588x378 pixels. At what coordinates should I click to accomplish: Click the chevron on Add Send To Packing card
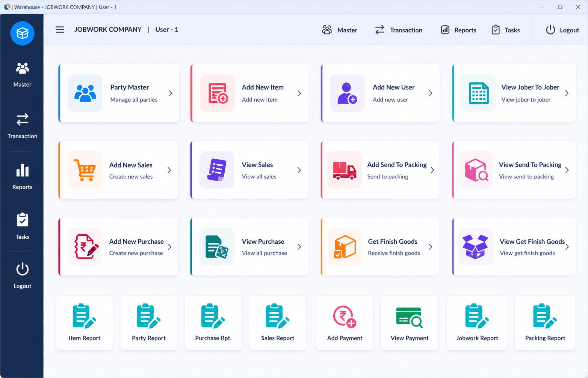[x=432, y=170]
